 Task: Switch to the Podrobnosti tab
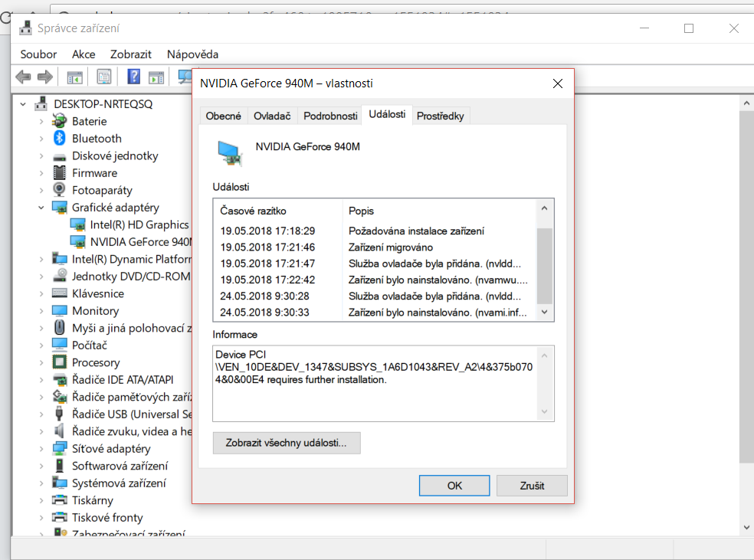[330, 116]
